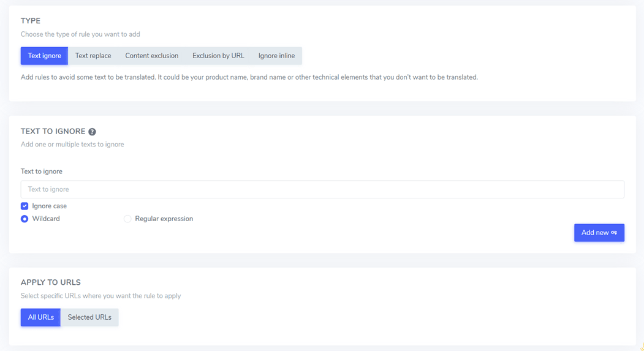Click 'Add one or multiple texts to ignore' text

point(72,145)
